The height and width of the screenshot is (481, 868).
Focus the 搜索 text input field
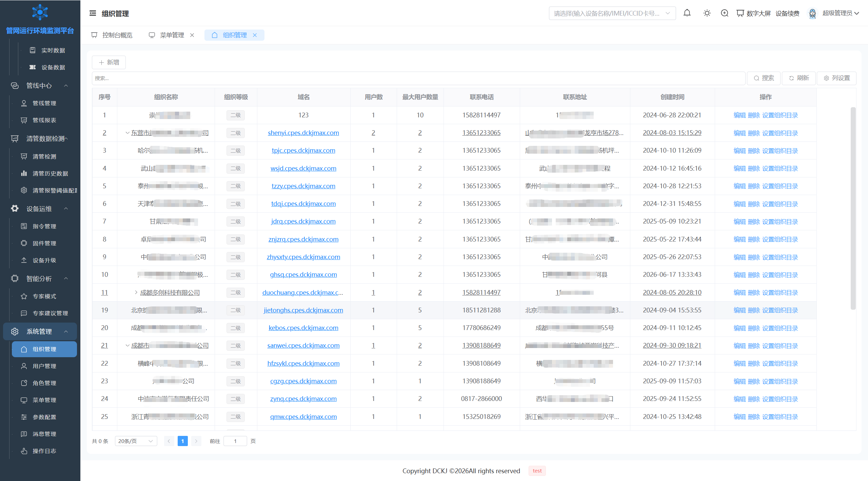(x=418, y=78)
